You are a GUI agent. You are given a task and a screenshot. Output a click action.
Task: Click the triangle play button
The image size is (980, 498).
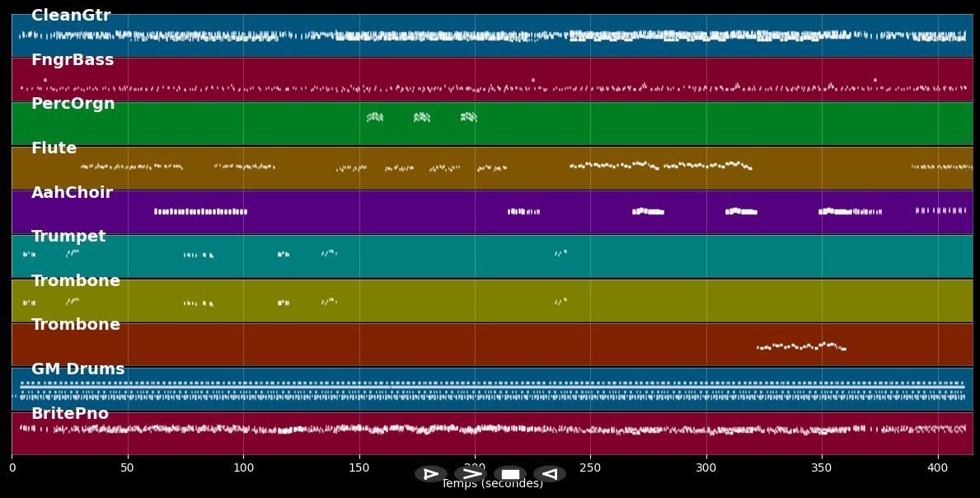[x=430, y=474]
